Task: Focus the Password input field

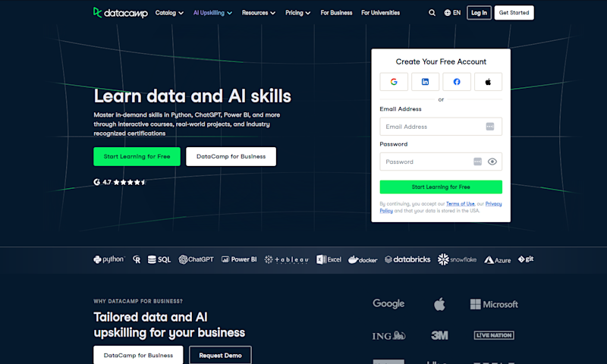Action: pyautogui.click(x=441, y=162)
